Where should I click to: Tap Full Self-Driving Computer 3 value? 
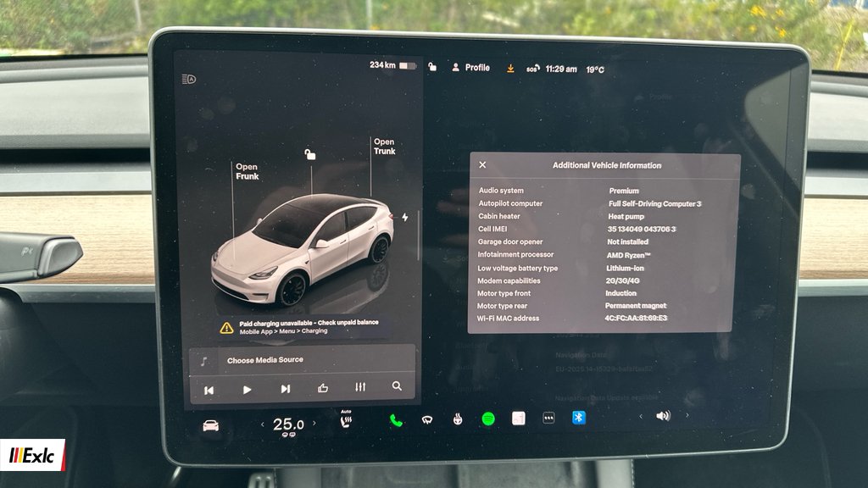655,203
